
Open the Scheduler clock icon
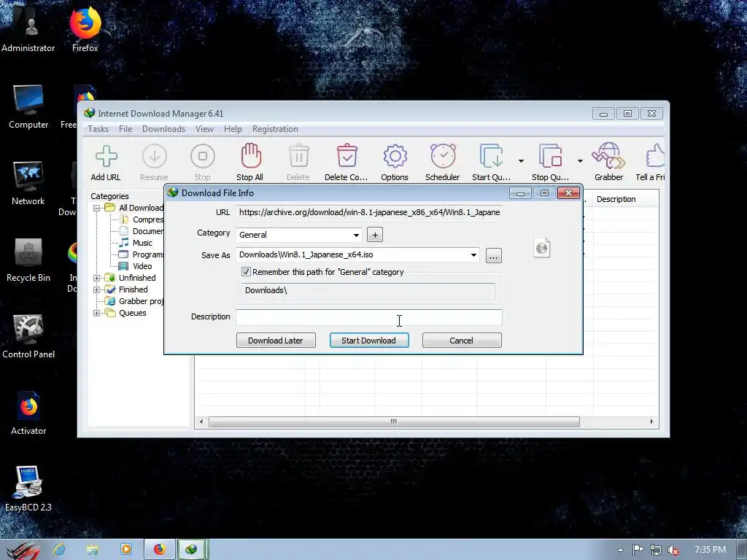(443, 156)
